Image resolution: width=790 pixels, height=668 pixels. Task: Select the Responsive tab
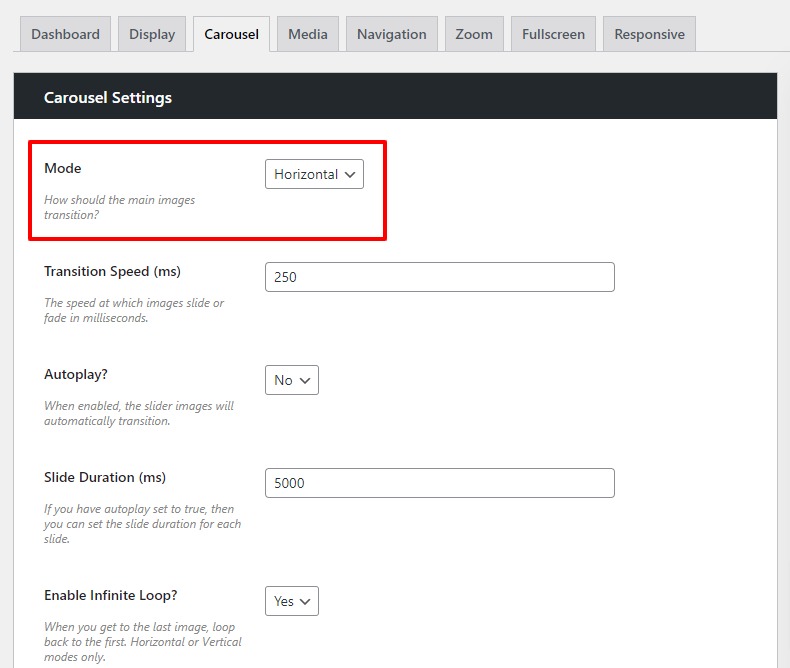(x=649, y=34)
